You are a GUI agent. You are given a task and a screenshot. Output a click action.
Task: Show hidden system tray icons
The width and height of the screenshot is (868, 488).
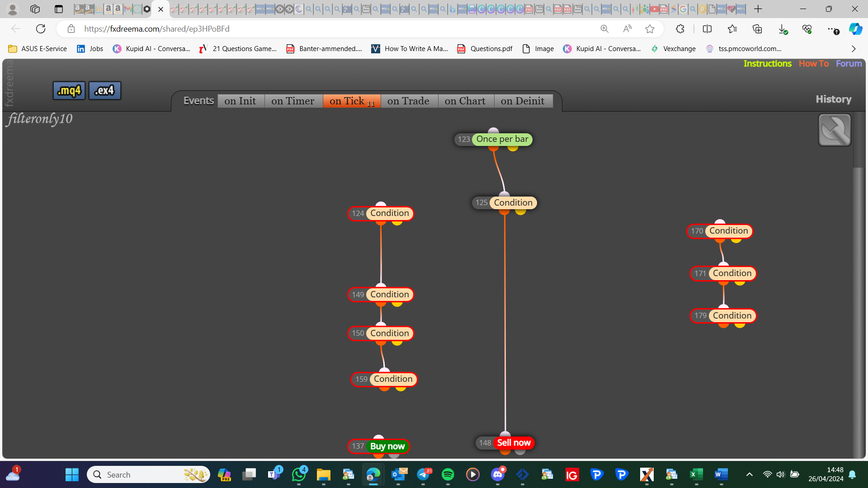(x=749, y=474)
